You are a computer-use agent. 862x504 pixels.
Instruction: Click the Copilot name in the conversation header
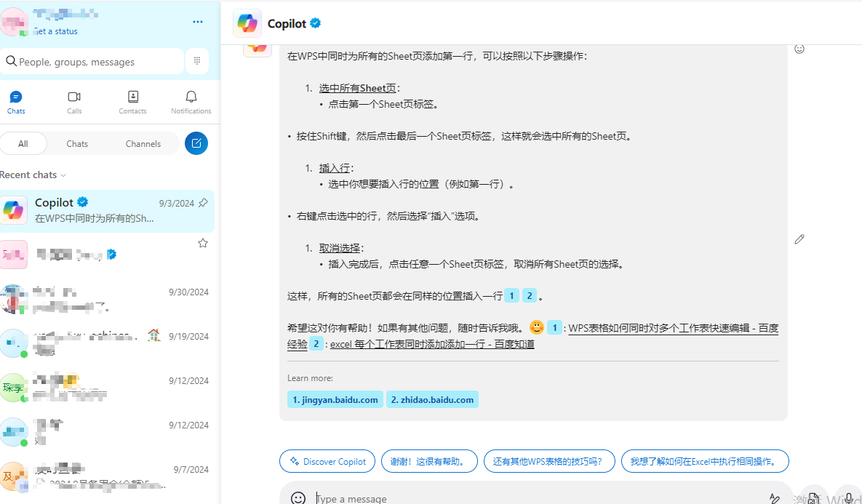click(x=287, y=23)
